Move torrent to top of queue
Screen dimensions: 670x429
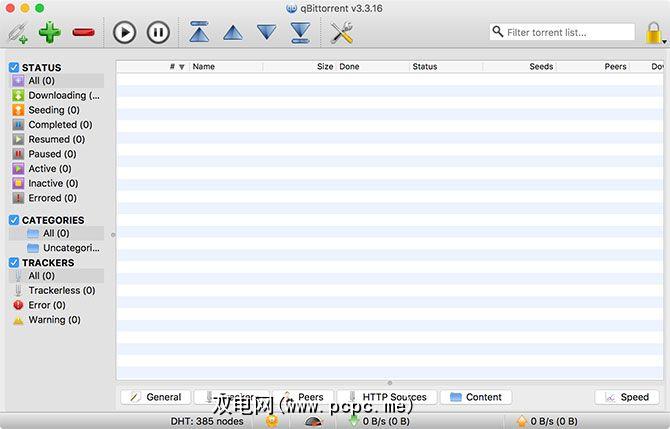coord(199,32)
